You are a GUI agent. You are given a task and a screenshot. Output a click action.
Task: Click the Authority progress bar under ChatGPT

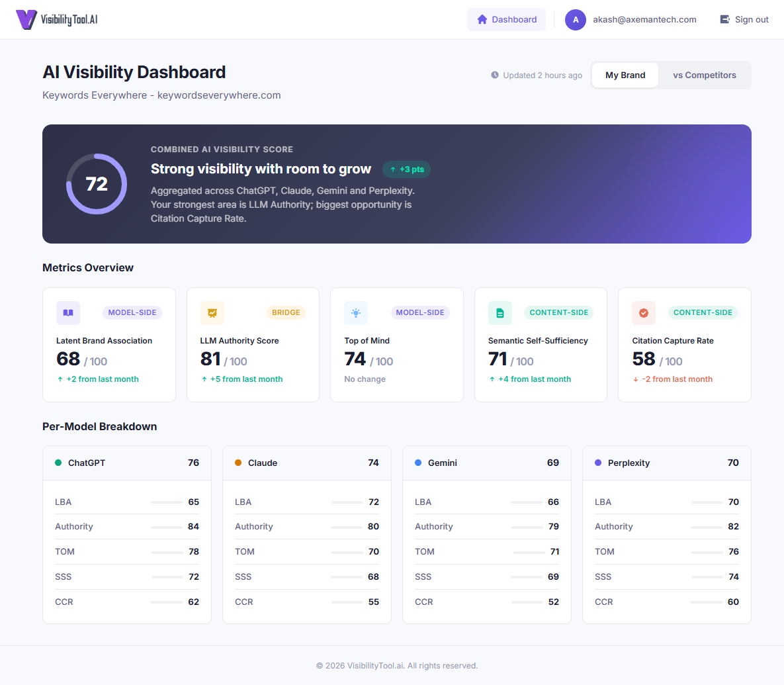click(167, 526)
